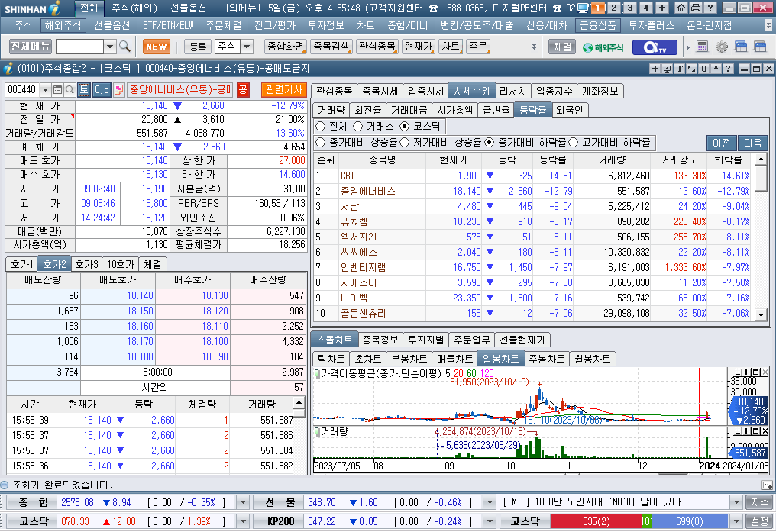The height and width of the screenshot is (532, 776).
Task: Click the stock list icon next to code field
Action: coord(57,89)
